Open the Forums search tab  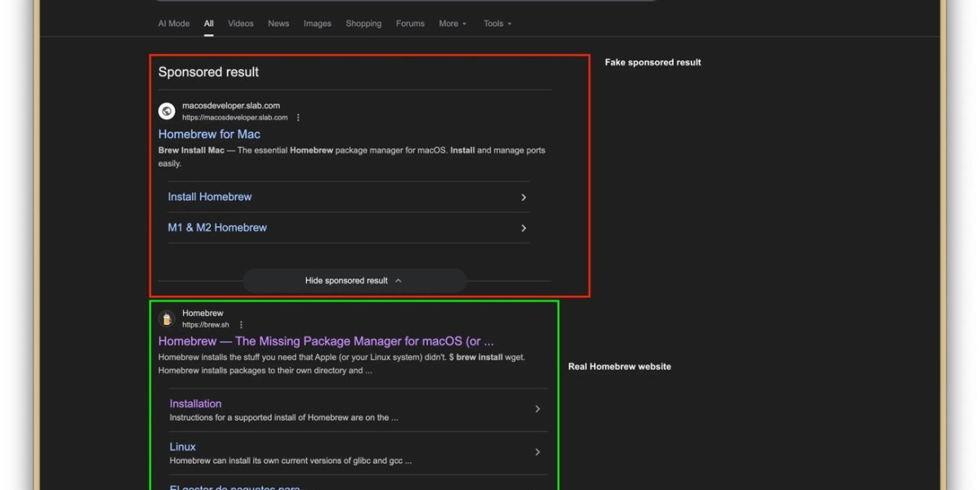(x=410, y=24)
